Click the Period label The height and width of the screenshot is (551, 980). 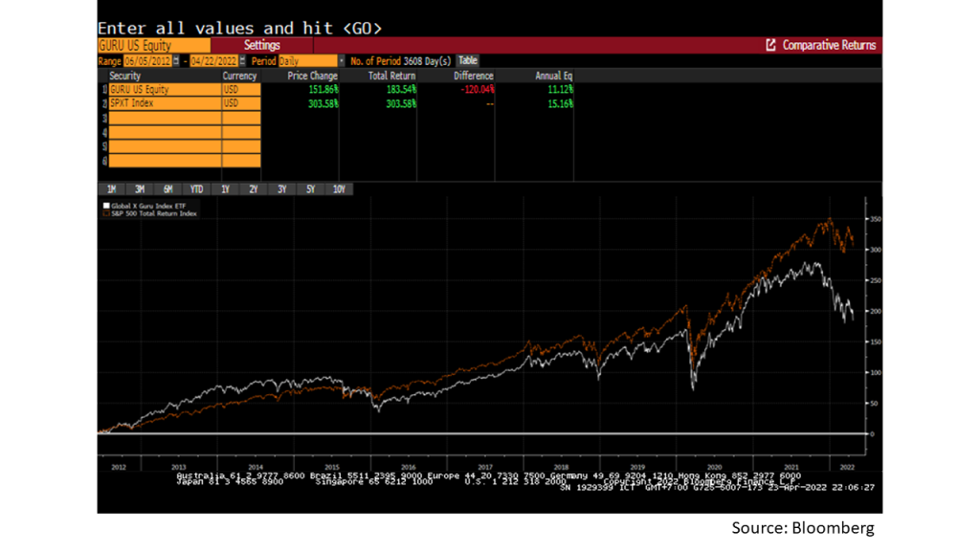(x=264, y=61)
